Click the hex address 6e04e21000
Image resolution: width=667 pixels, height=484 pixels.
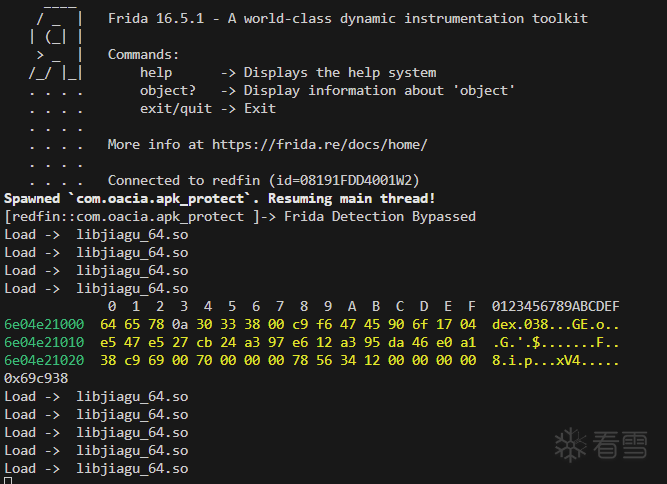pyautogui.click(x=44, y=324)
